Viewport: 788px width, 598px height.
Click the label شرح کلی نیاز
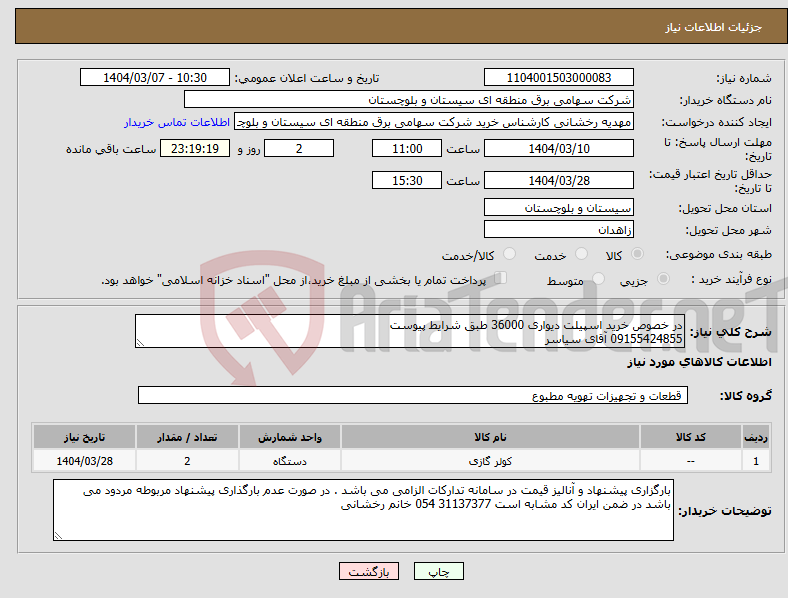(x=731, y=332)
